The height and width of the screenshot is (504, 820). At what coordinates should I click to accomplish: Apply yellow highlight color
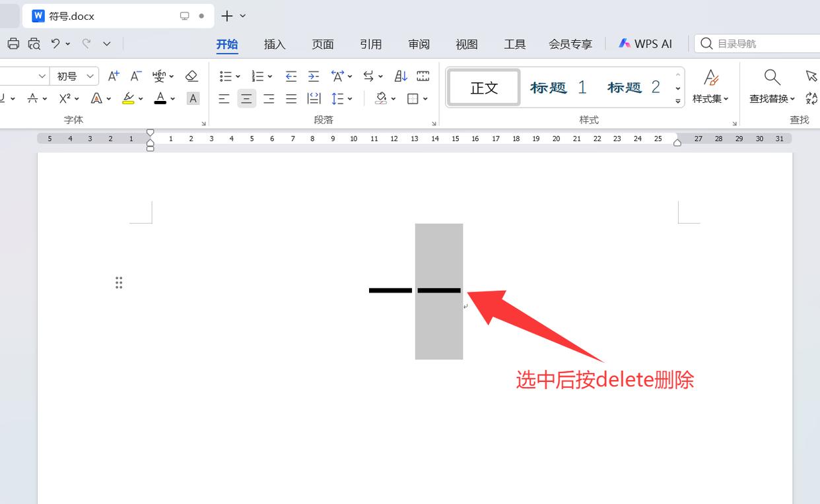129,99
